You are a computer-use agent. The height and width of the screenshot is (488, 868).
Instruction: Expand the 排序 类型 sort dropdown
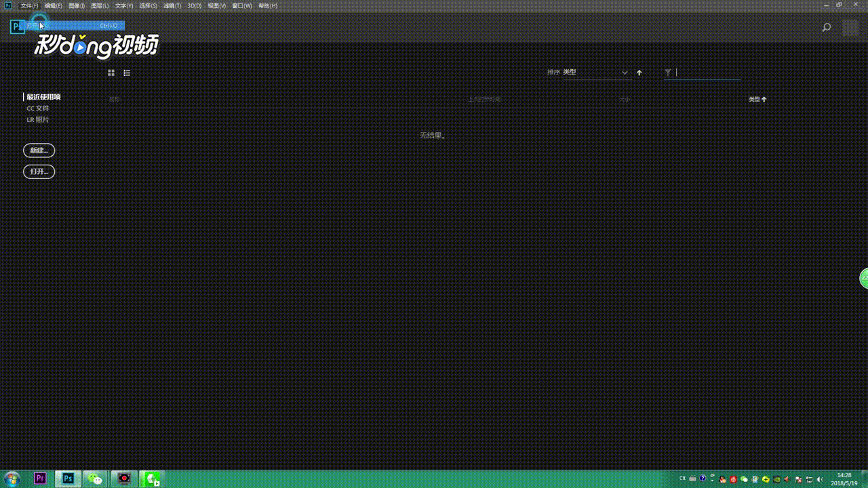coord(596,73)
